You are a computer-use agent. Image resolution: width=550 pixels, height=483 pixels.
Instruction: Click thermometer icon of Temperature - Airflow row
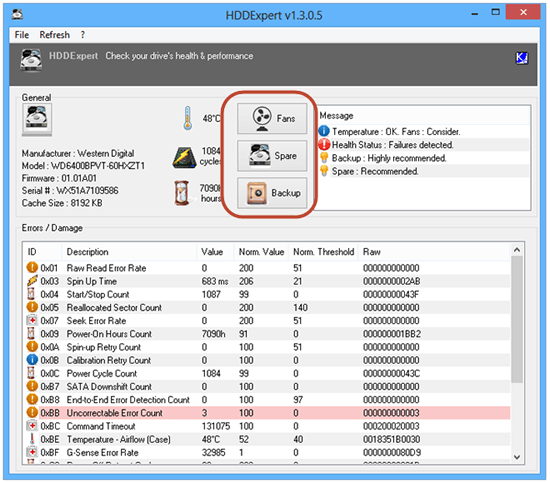(x=32, y=439)
